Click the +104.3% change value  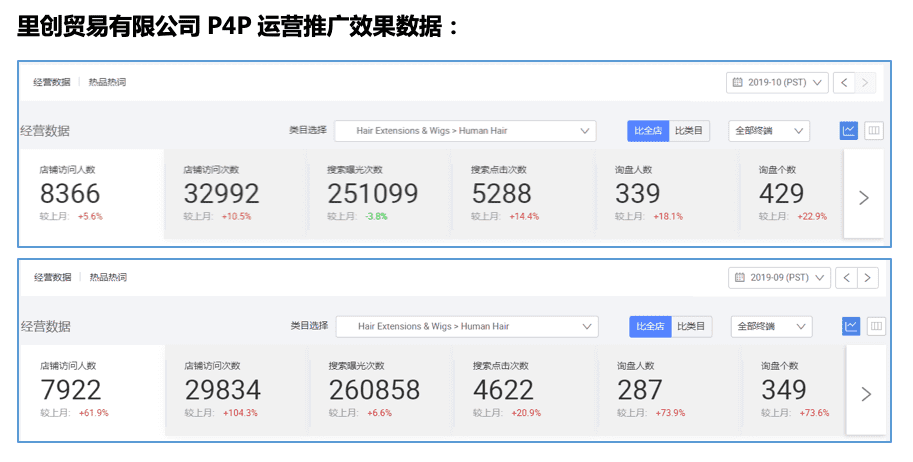pos(240,413)
